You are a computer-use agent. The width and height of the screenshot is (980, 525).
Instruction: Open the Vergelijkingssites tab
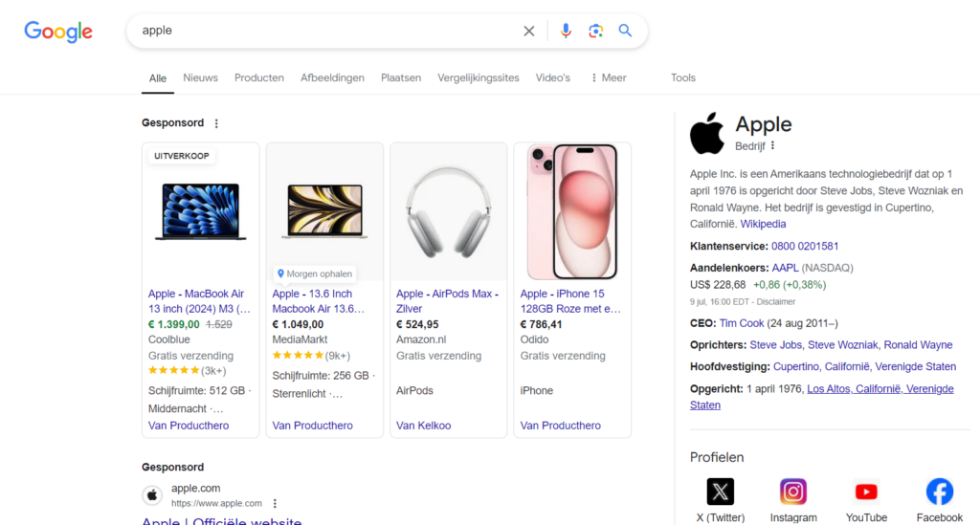(479, 78)
